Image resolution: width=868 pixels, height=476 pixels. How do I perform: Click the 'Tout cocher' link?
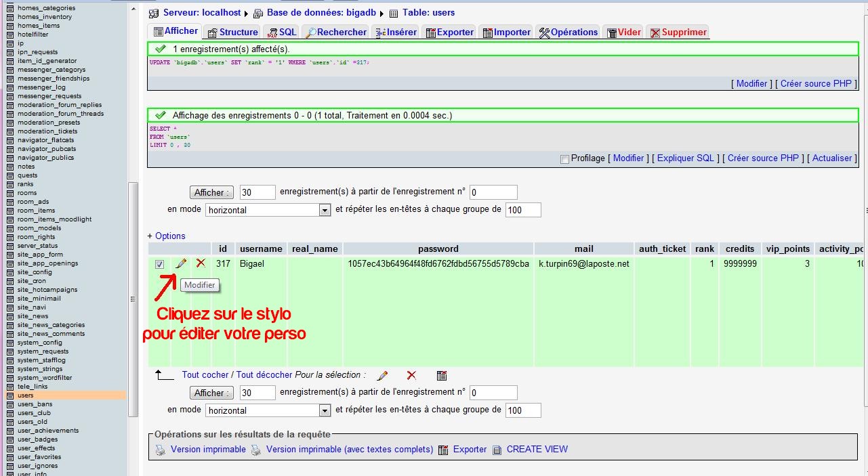click(x=205, y=374)
